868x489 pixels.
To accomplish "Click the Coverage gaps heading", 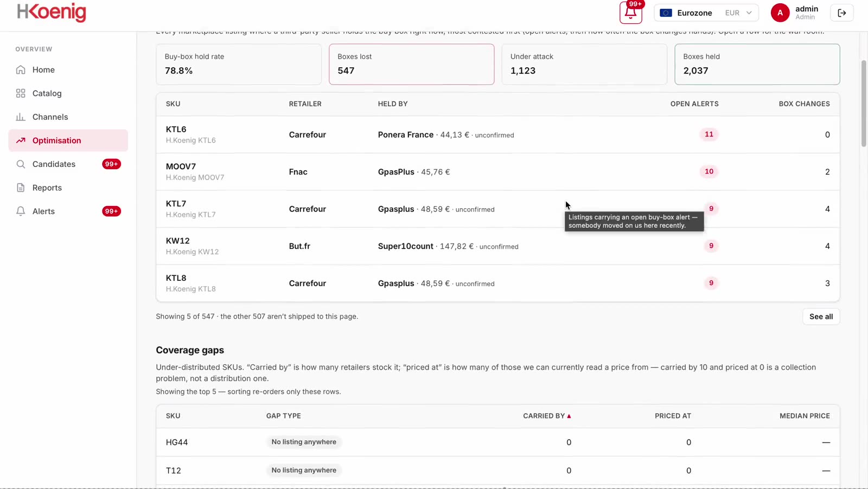I will [190, 350].
